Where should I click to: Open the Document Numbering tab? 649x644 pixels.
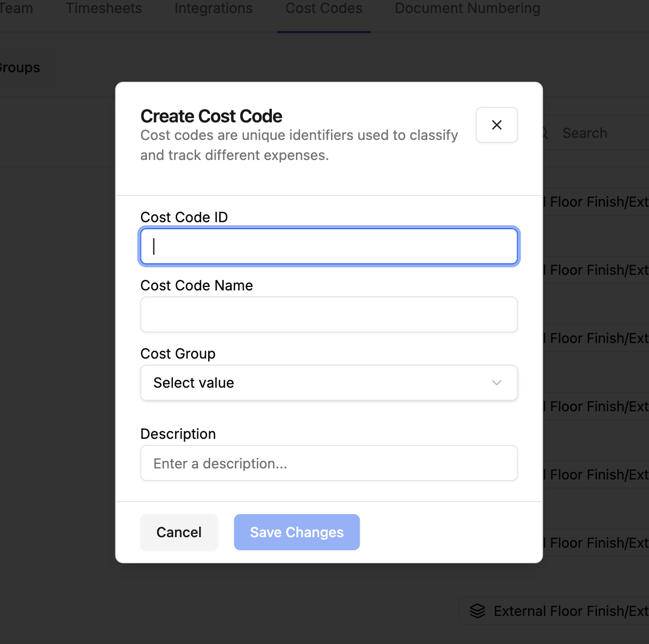pyautogui.click(x=468, y=9)
